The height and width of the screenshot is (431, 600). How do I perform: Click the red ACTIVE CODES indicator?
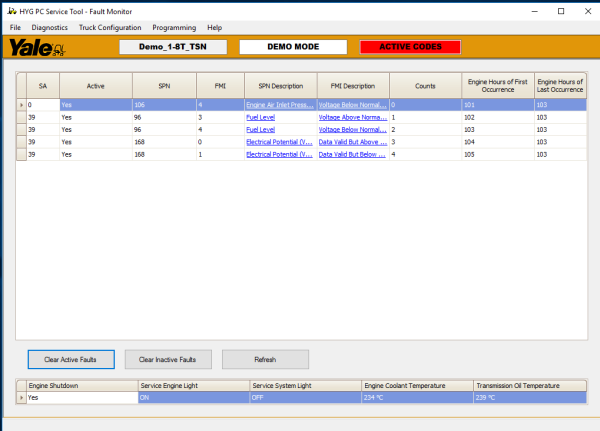(410, 47)
